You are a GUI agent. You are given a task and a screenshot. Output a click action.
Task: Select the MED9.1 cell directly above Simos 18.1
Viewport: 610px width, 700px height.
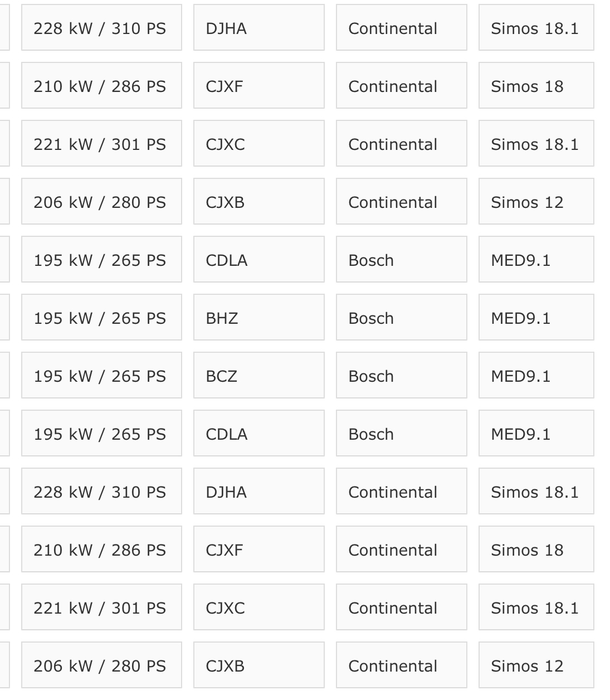[x=536, y=433]
